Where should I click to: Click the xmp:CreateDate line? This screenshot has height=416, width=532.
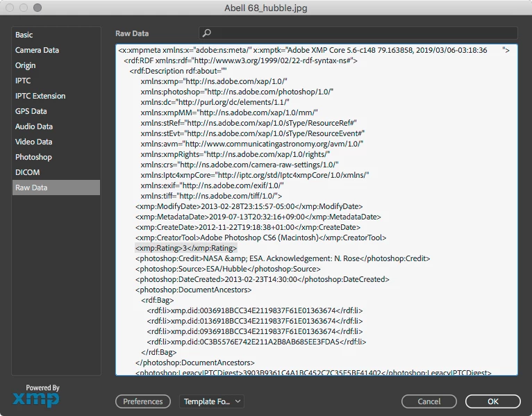248,227
